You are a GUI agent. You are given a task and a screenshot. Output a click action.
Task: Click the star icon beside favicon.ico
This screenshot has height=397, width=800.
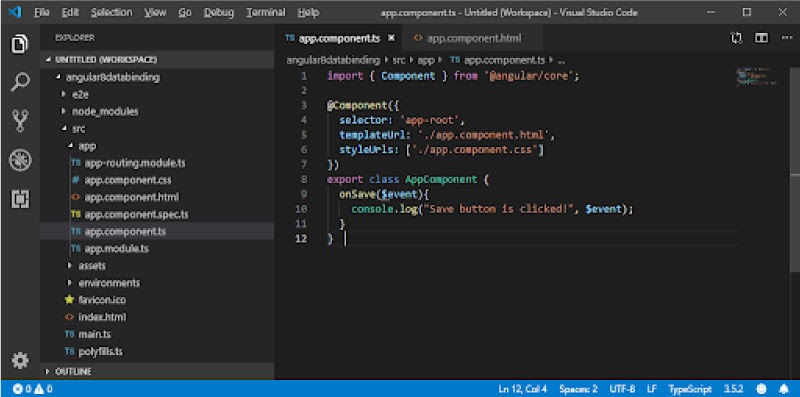(x=69, y=300)
